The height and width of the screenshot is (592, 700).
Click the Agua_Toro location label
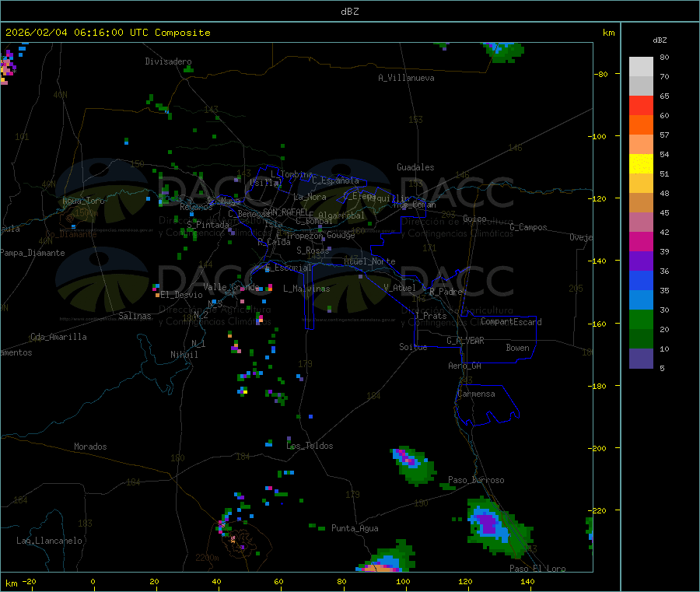pos(83,201)
